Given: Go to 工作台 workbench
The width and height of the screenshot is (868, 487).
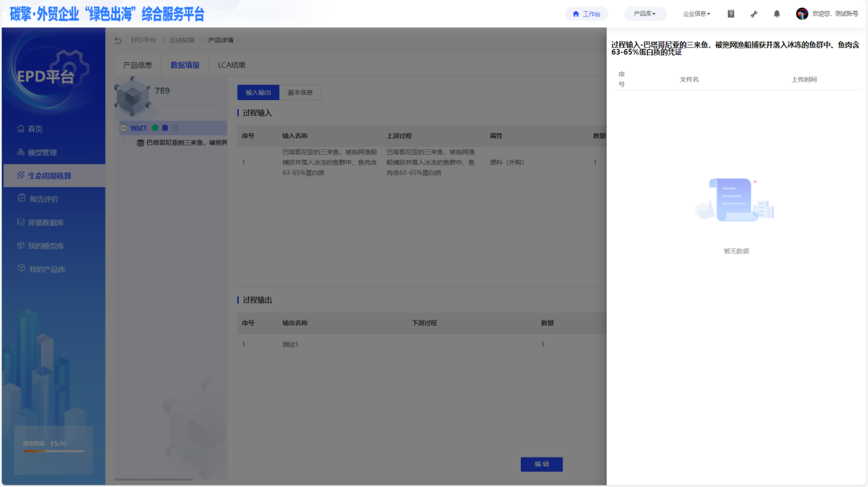Looking at the screenshot, I should pos(586,14).
